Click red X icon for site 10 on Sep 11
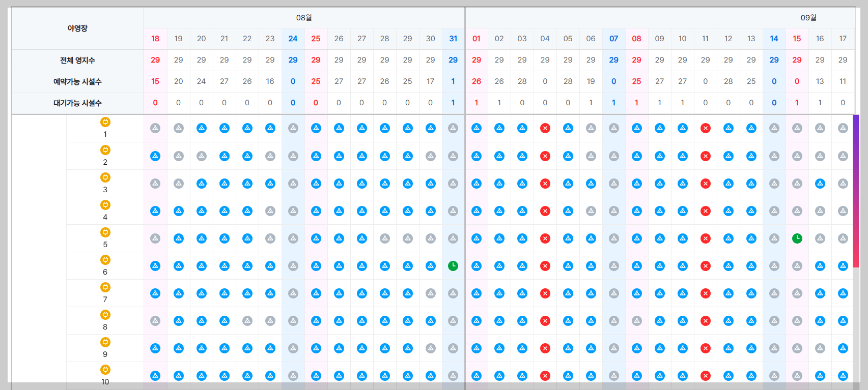 click(706, 376)
